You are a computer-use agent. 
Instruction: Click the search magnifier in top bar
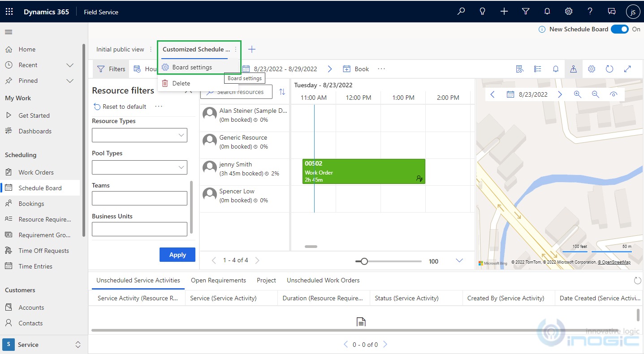click(x=461, y=12)
